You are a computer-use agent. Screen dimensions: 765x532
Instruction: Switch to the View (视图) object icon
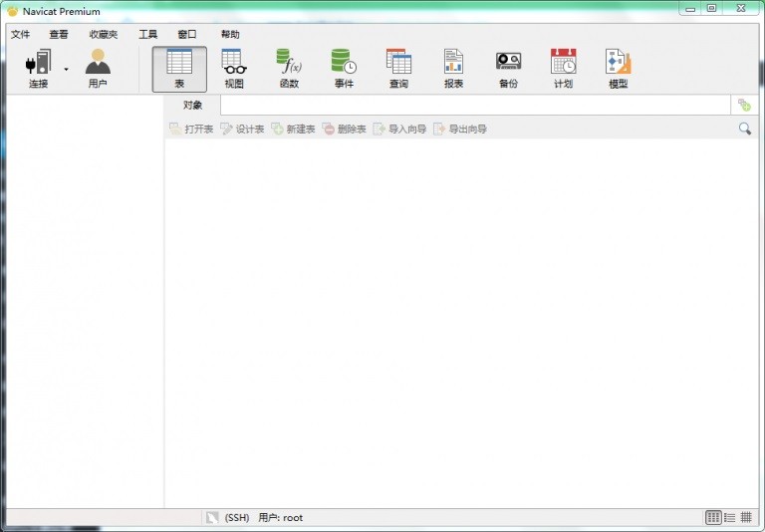tap(234, 62)
